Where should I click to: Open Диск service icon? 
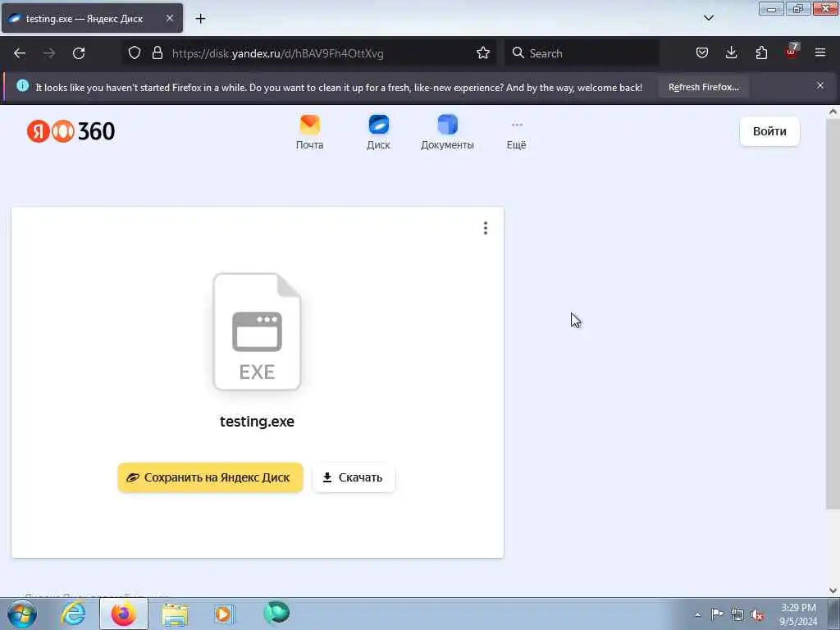[x=379, y=132]
